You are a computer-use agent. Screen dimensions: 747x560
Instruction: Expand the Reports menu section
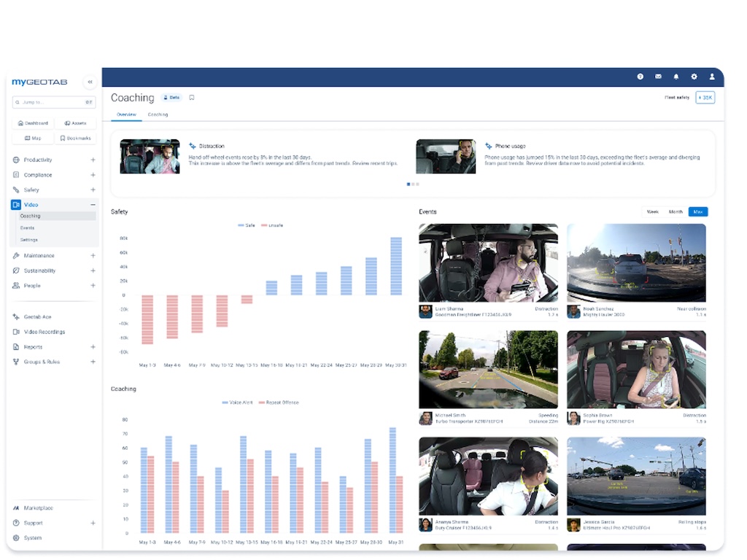93,347
